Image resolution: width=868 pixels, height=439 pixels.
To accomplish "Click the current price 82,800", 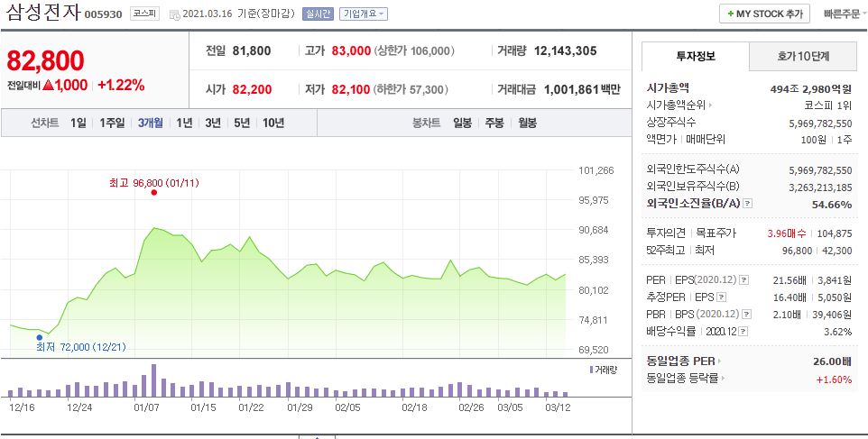I will pyautogui.click(x=45, y=60).
